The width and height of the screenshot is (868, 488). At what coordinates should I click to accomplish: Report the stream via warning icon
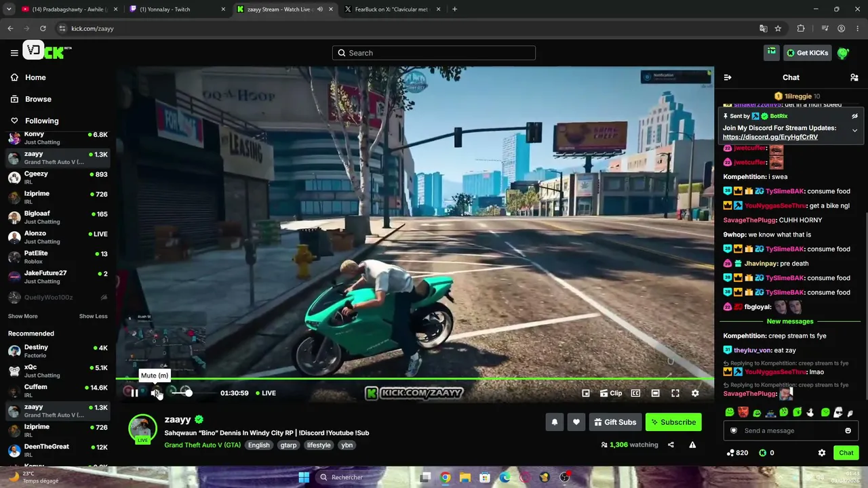pyautogui.click(x=692, y=445)
